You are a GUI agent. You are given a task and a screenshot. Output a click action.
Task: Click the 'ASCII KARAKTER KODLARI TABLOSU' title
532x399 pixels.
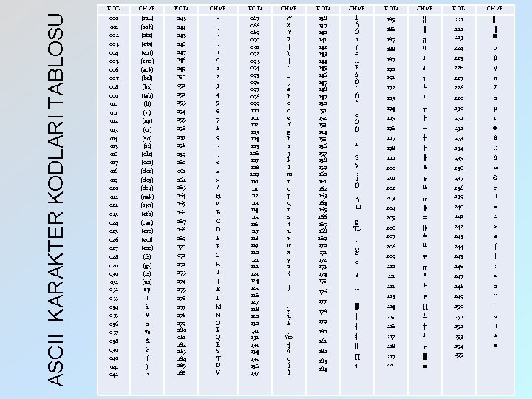[55, 199]
